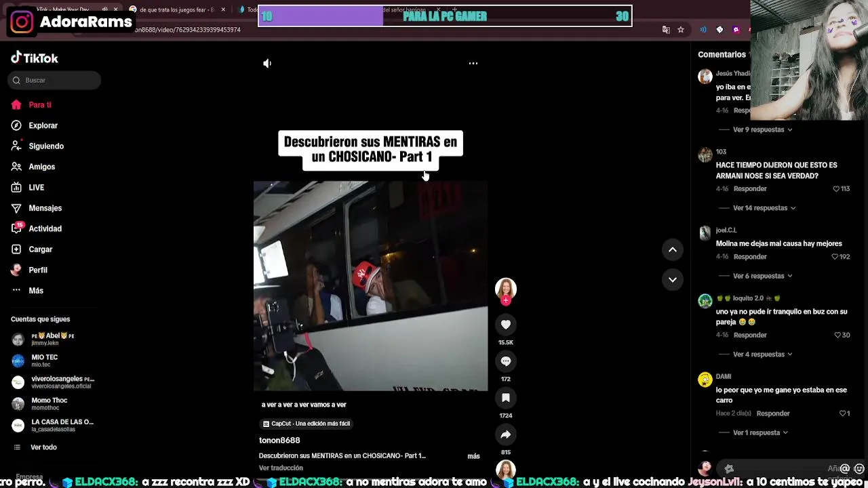Like DAMI's comment
The height and width of the screenshot is (488, 868).
coord(844,413)
